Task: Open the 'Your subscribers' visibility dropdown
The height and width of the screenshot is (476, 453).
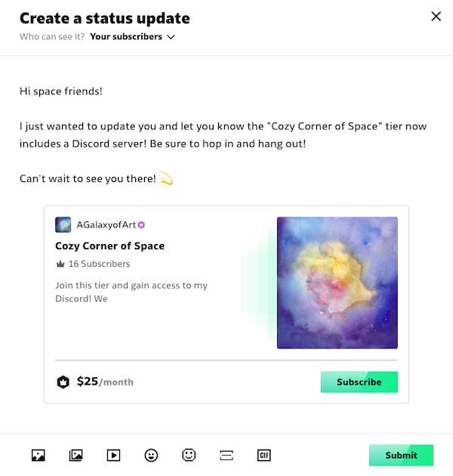Action: [x=132, y=37]
